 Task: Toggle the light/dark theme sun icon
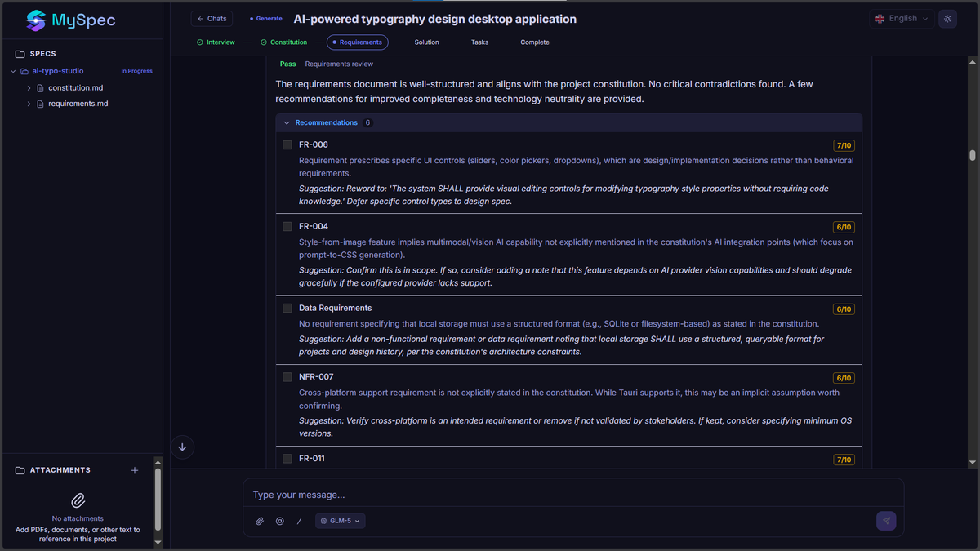coord(947,19)
